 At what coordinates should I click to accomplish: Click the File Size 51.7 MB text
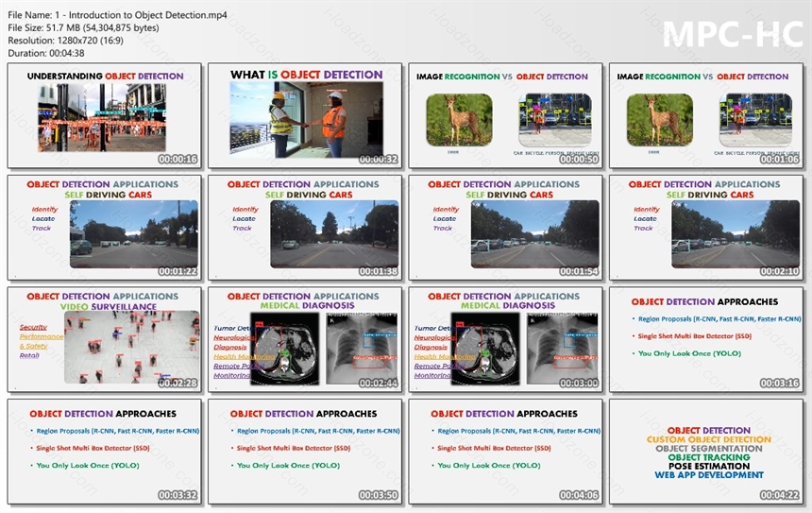click(x=83, y=28)
